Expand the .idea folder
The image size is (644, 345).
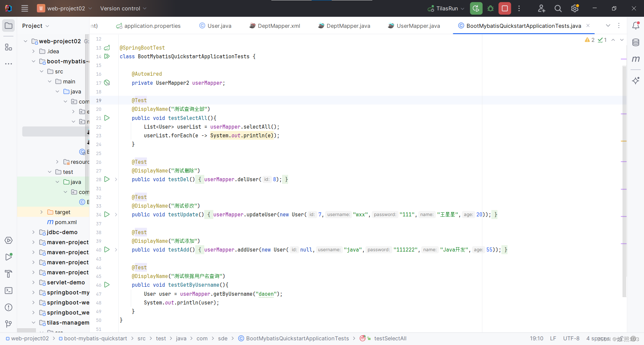(34, 51)
